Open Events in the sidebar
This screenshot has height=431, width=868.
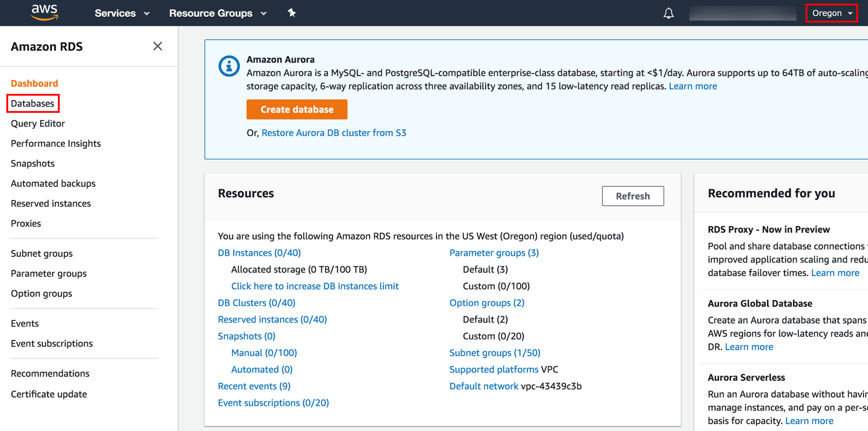(x=25, y=323)
